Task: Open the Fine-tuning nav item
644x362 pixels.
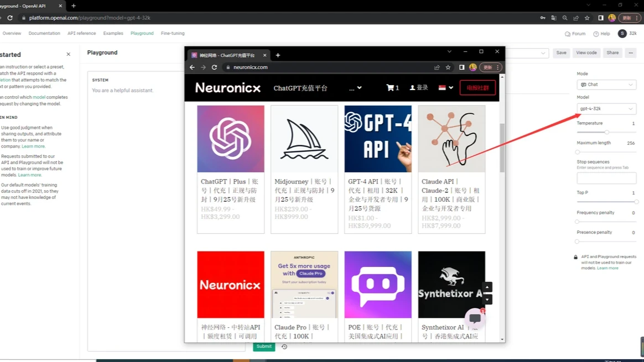Action: click(173, 33)
